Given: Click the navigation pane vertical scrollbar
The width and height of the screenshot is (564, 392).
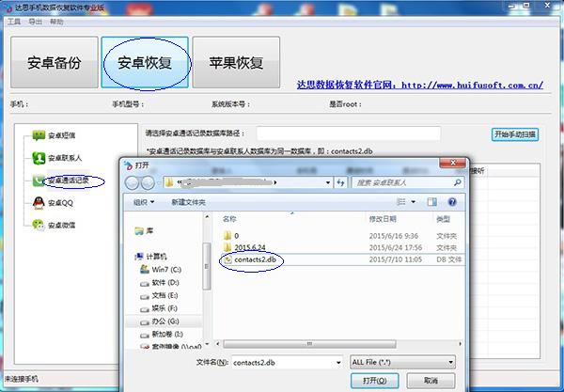Looking at the screenshot, I should pos(207,266).
